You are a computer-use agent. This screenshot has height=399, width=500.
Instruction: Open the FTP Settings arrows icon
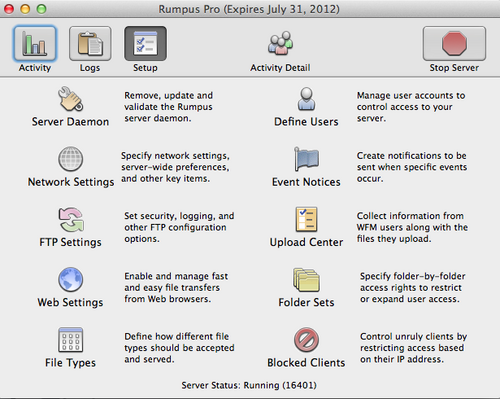point(71,219)
